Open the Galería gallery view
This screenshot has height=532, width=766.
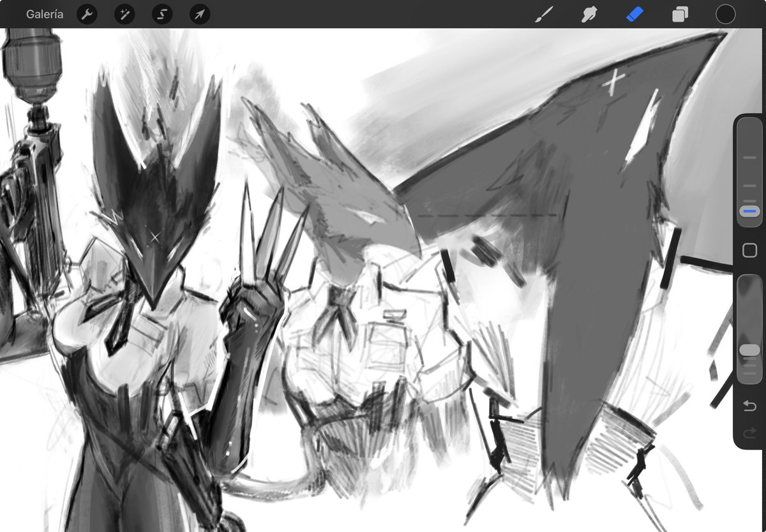45,14
